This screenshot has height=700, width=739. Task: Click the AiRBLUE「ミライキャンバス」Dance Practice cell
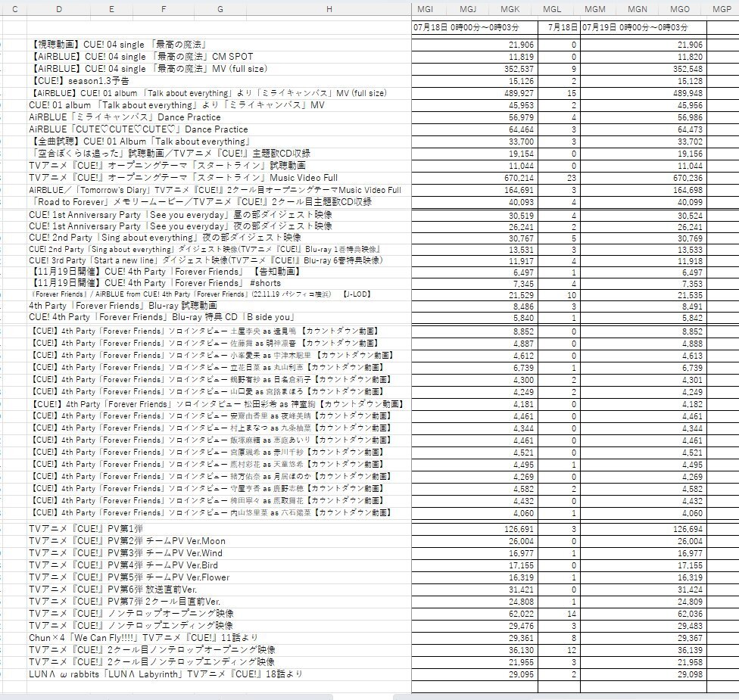click(x=124, y=117)
